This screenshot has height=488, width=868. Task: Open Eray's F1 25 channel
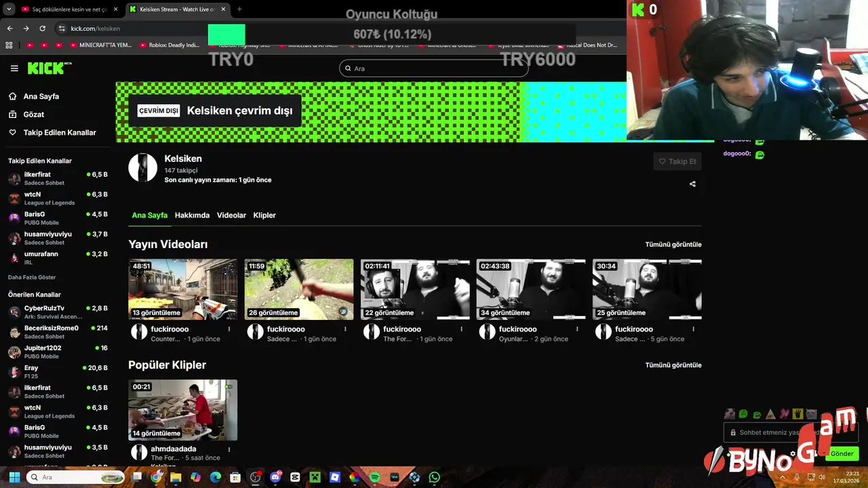[58, 371]
